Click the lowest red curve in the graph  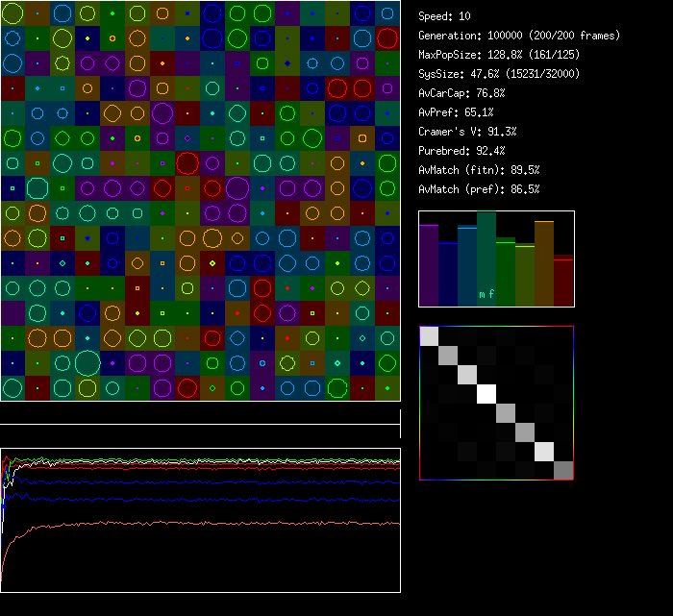(x=192, y=525)
